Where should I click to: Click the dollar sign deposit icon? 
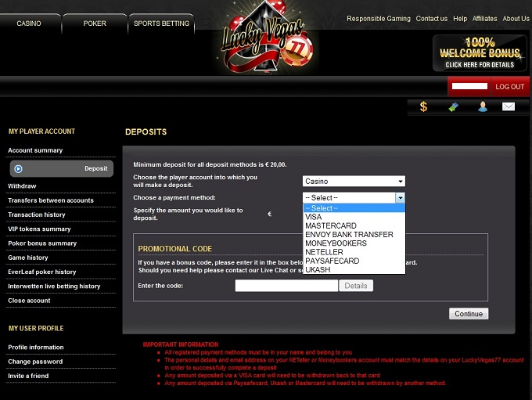(x=423, y=106)
